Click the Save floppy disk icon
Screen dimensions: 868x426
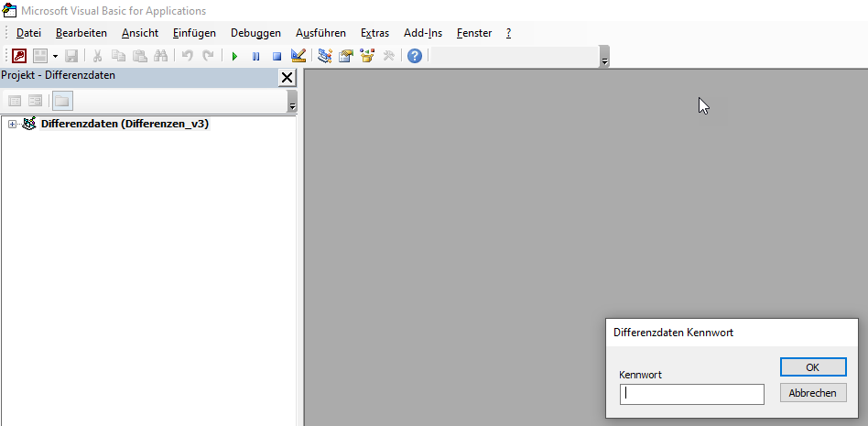[x=71, y=56]
